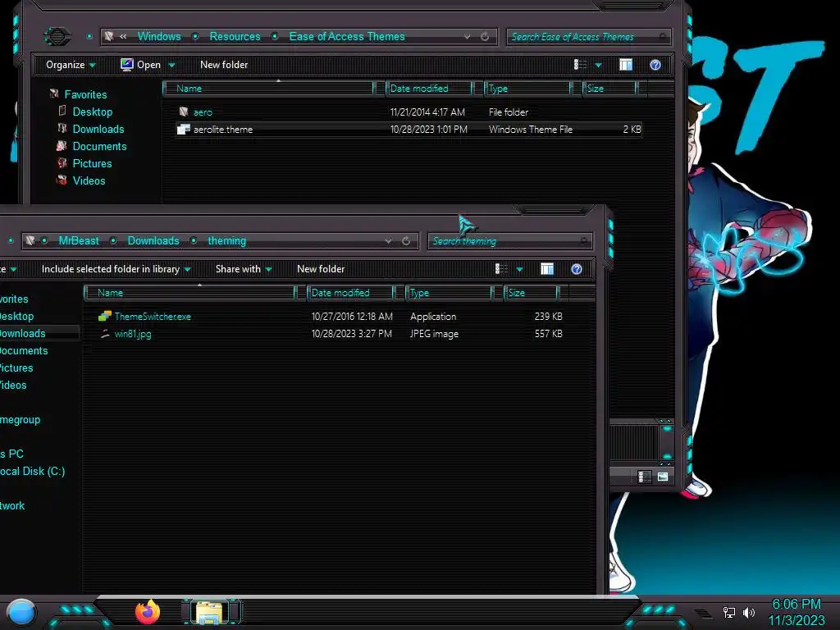
Task: Select Local Disk (C:) in theming sidebar
Action: tap(32, 472)
